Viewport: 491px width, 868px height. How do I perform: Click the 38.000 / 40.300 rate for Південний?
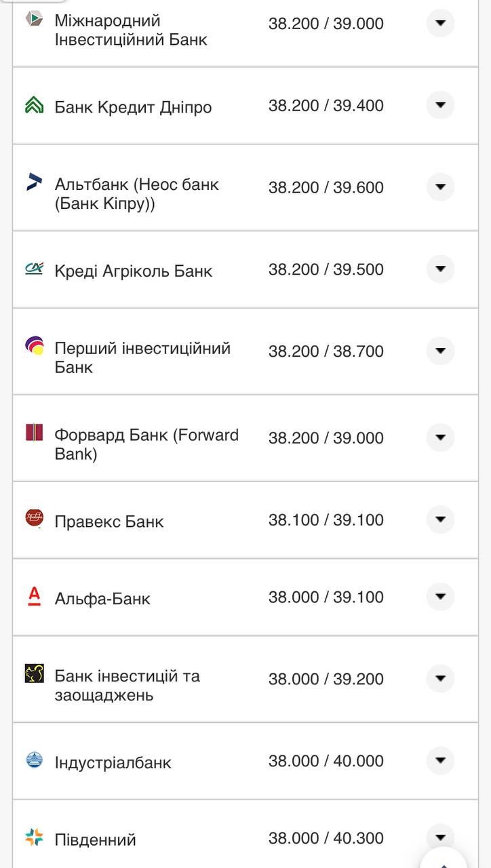pyautogui.click(x=326, y=838)
